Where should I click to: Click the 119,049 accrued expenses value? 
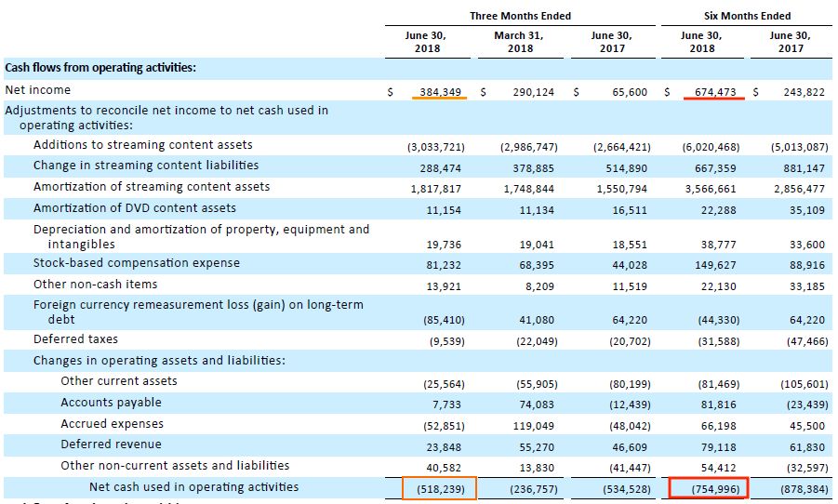[x=537, y=426]
